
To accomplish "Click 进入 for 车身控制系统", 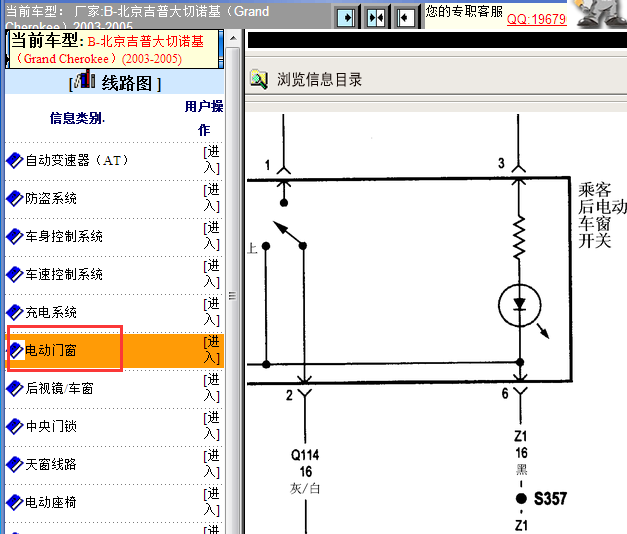I will click(x=212, y=236).
